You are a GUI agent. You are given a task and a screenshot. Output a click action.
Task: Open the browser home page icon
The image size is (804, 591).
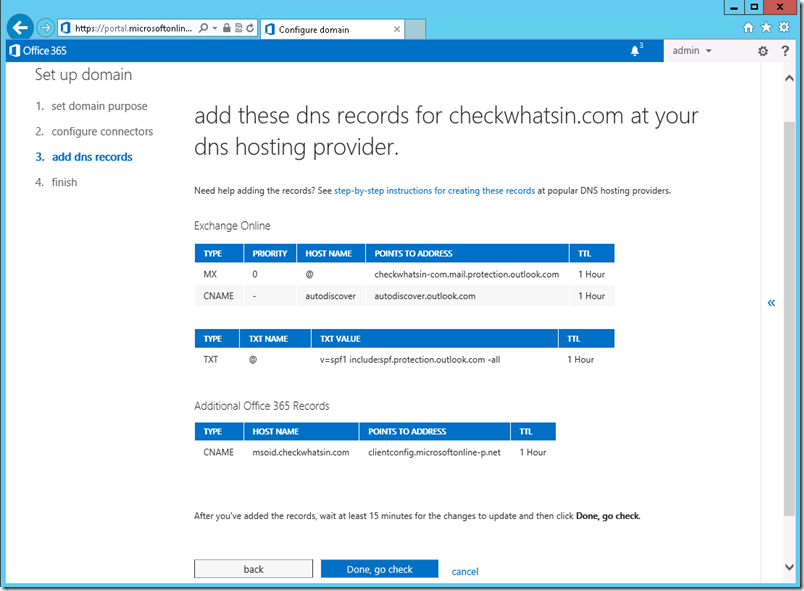click(x=749, y=28)
